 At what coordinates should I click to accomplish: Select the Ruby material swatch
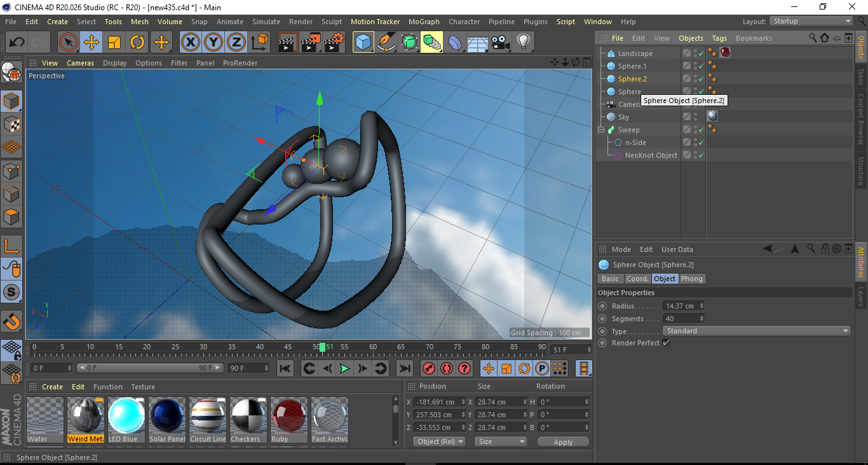288,420
